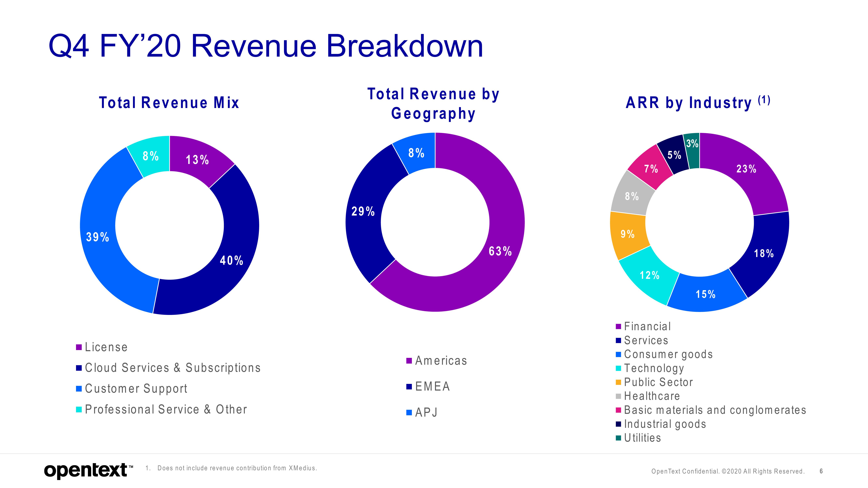Select the slide title 'Q4 FY'20 Revenue Breakdown'
Screen dimensions: 868x488
tap(266, 46)
